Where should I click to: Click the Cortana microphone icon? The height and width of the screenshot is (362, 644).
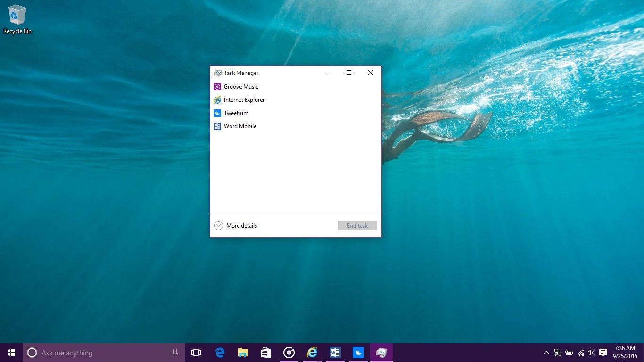[175, 352]
